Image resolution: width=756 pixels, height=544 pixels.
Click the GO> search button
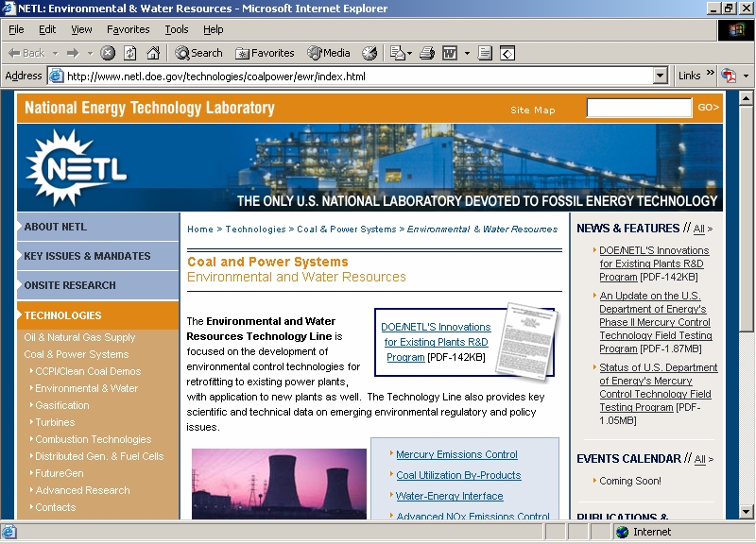pos(708,108)
